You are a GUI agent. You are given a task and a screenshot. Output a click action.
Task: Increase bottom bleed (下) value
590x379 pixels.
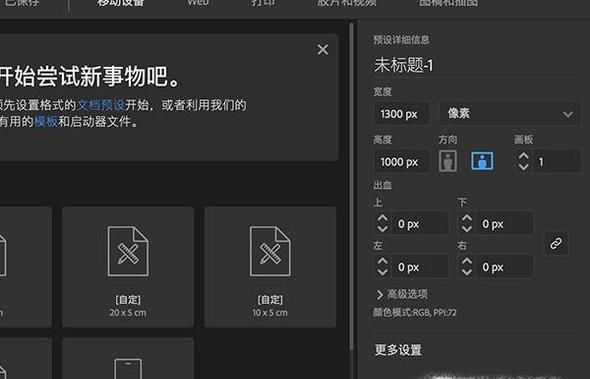pos(467,219)
